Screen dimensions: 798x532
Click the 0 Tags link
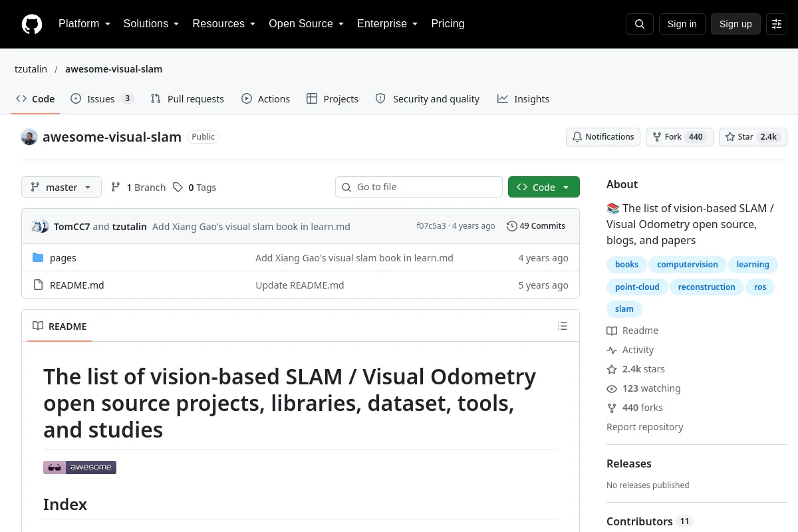tap(195, 188)
